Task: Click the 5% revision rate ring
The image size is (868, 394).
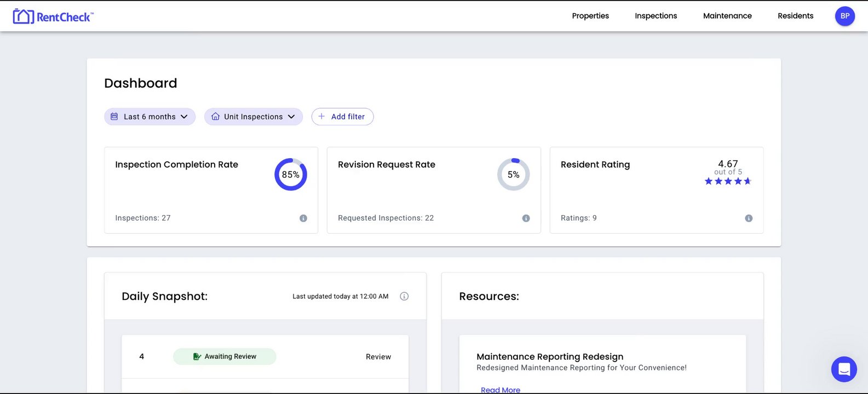Action: tap(513, 175)
